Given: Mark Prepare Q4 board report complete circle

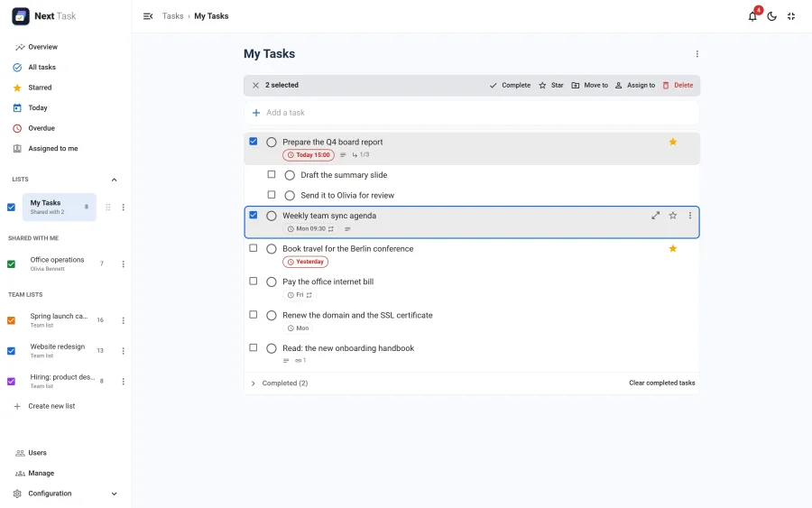Looking at the screenshot, I should [x=272, y=142].
